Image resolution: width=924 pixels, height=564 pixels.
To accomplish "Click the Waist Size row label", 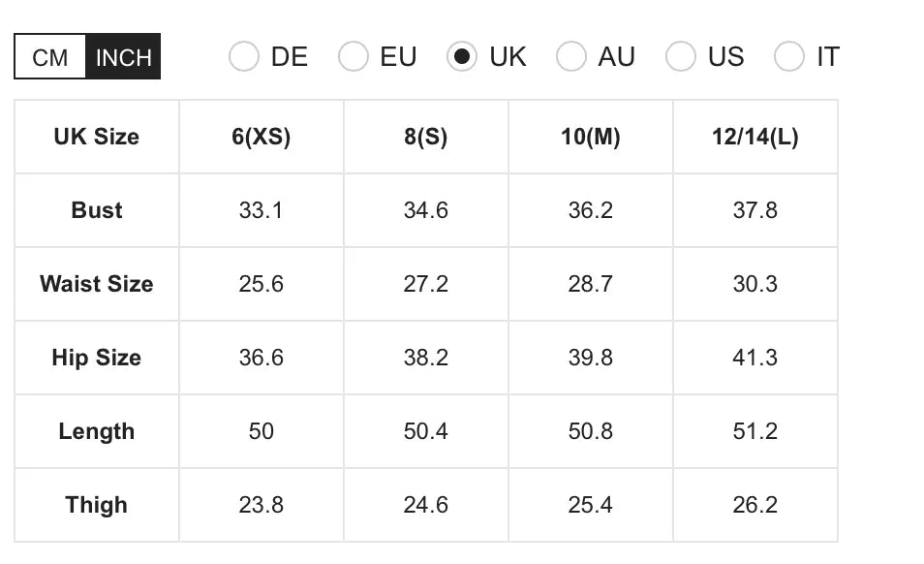I will point(97,284).
